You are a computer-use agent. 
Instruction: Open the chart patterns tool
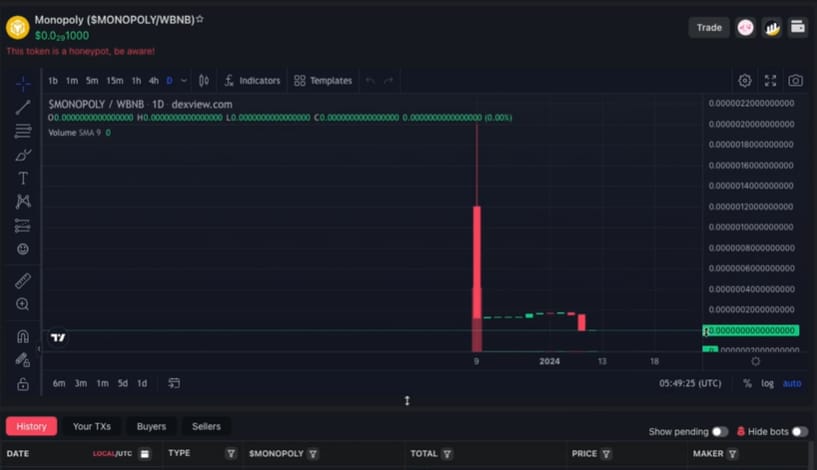click(23, 202)
